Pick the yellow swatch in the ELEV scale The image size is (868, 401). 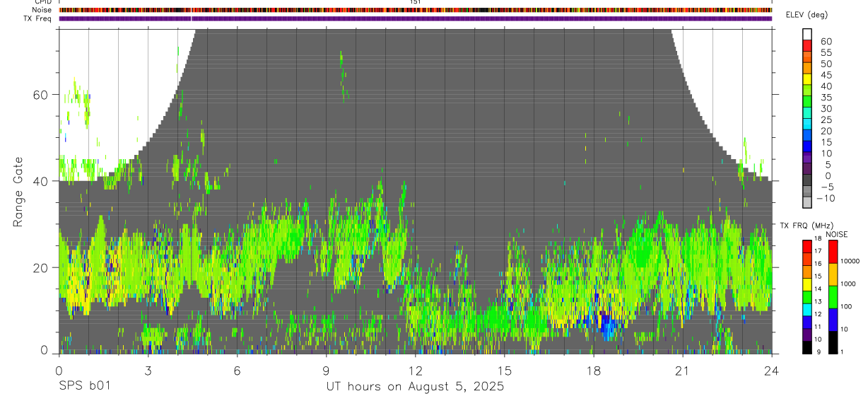click(x=808, y=79)
